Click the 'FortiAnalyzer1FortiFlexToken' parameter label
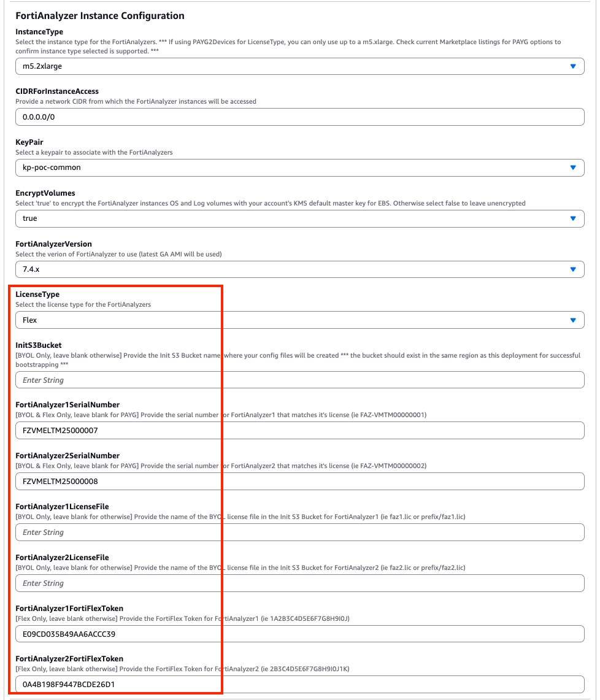The width and height of the screenshot is (600, 700). pyautogui.click(x=69, y=608)
